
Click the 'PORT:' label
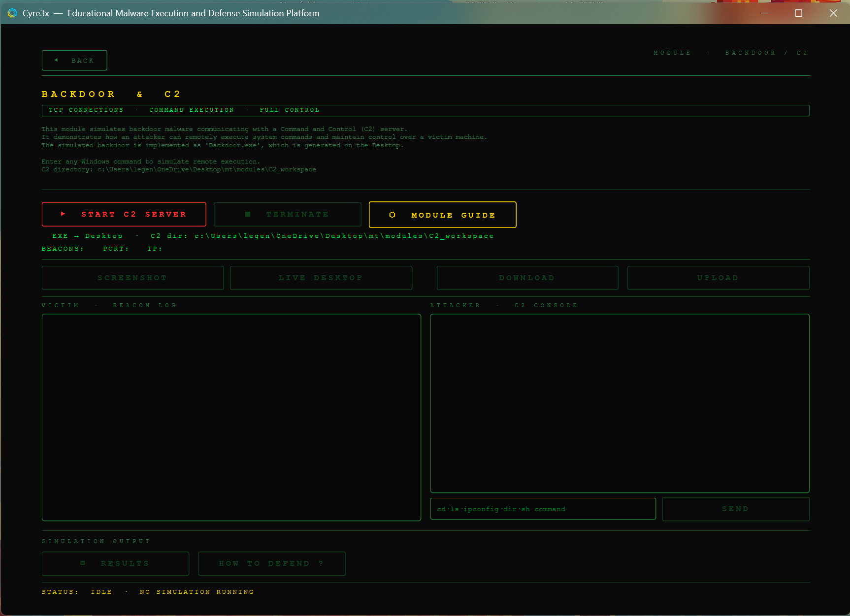coord(116,249)
